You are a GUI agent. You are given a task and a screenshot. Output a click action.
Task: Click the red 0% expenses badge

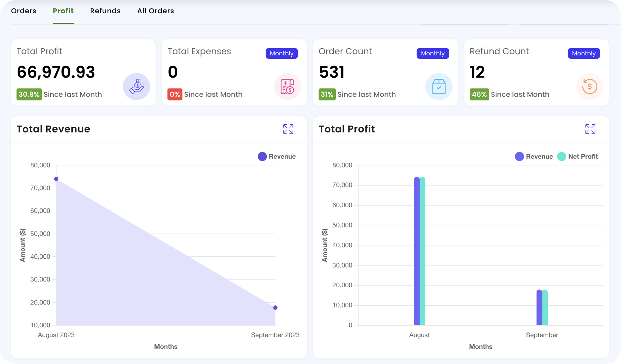click(175, 94)
